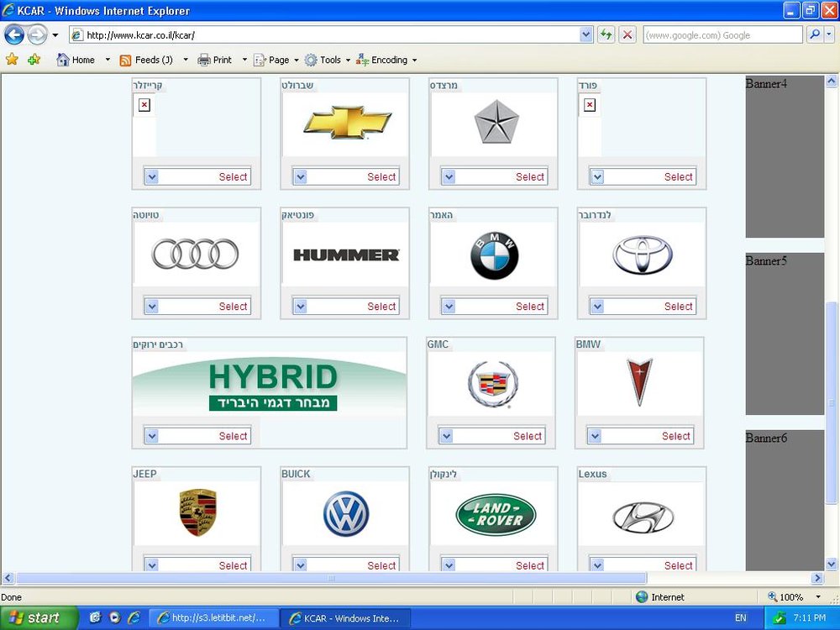Open Select dropdown in BUICK card

point(345,564)
